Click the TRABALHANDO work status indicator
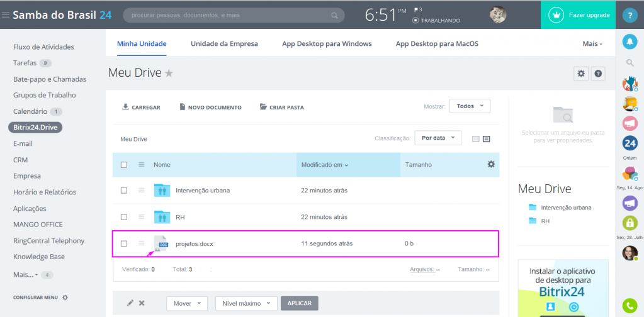Screen dimensions: 644x317 [x=436, y=21]
